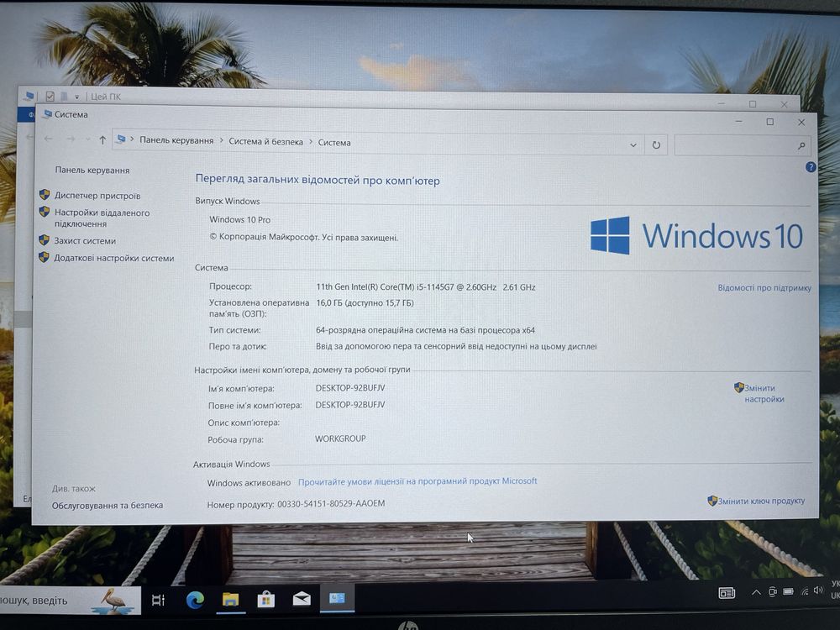Image resolution: width=840 pixels, height=630 pixels.
Task: Click the taskbar search box
Action: (x=70, y=601)
